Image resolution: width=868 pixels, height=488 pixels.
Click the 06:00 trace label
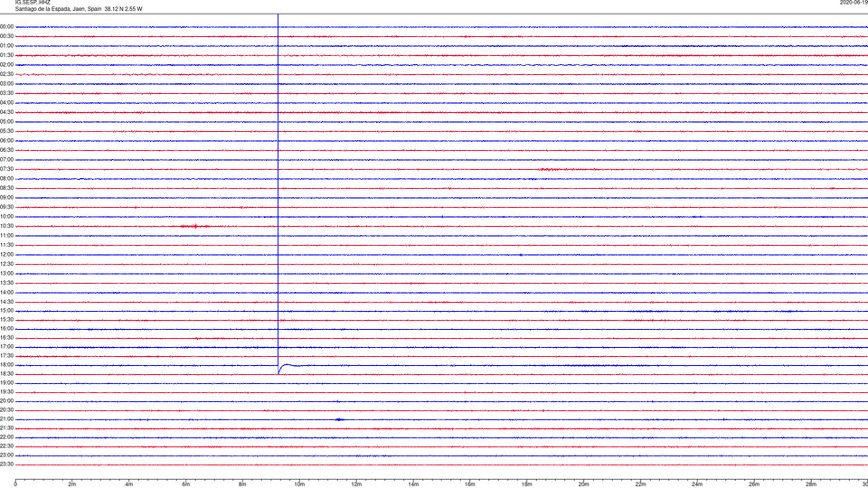(x=6, y=141)
